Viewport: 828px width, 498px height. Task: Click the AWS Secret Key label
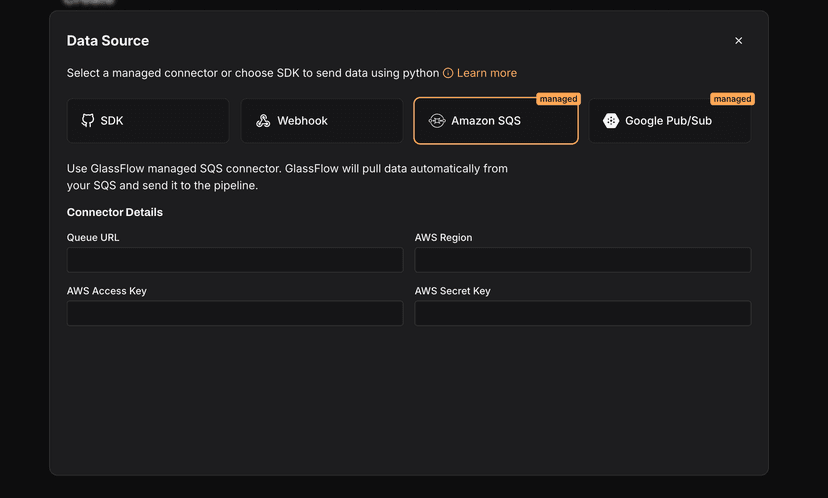tap(453, 291)
